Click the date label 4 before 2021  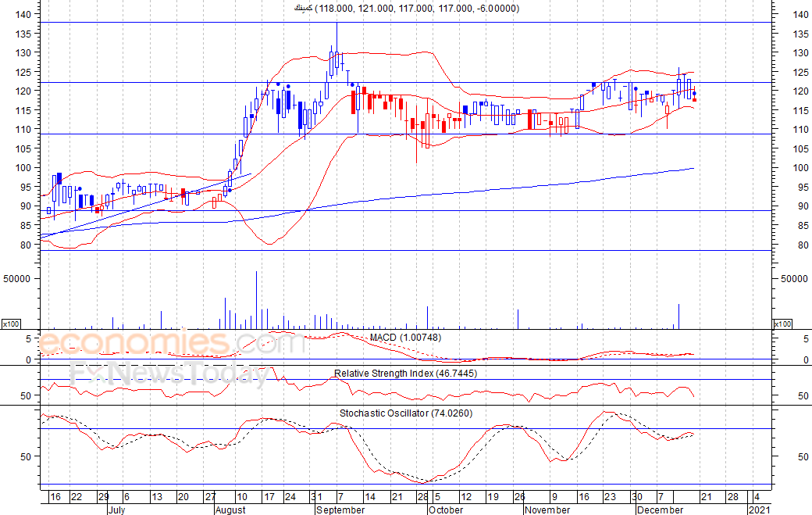pyautogui.click(x=757, y=497)
